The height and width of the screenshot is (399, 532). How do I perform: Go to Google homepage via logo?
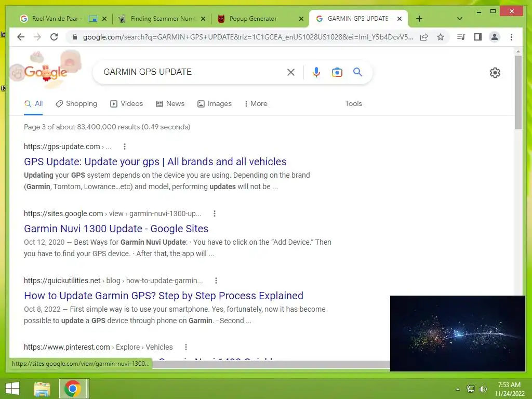(46, 72)
